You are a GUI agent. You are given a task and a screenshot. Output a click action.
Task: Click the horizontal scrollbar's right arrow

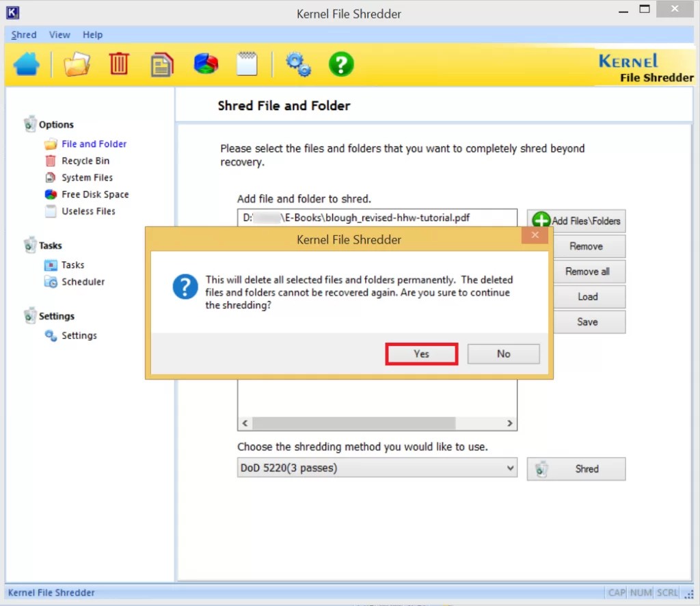(510, 423)
